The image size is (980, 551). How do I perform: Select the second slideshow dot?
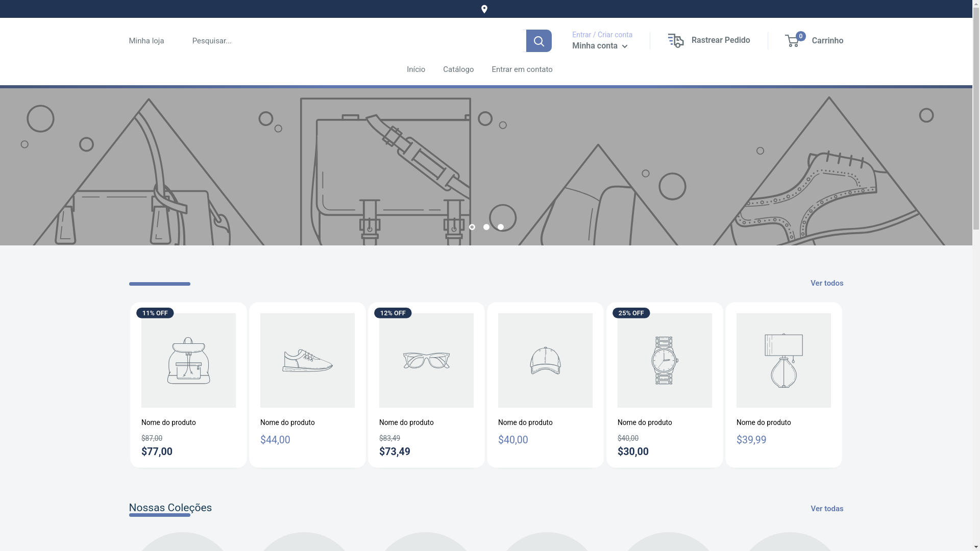pos(486,227)
